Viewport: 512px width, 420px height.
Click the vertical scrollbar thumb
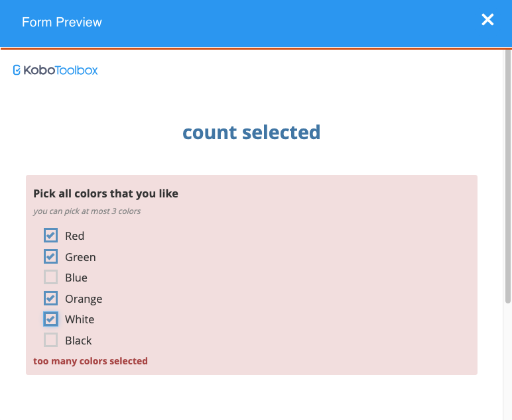click(x=508, y=177)
